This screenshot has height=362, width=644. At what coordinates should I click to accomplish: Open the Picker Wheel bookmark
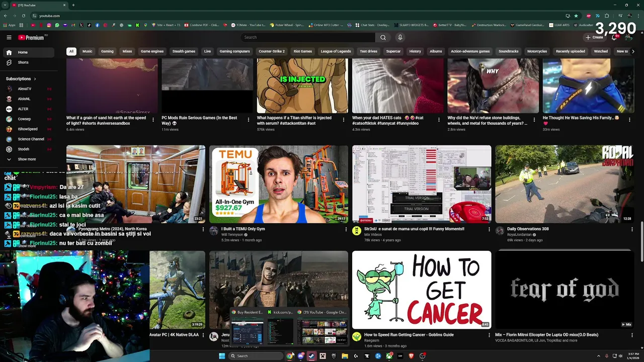pos(286,25)
